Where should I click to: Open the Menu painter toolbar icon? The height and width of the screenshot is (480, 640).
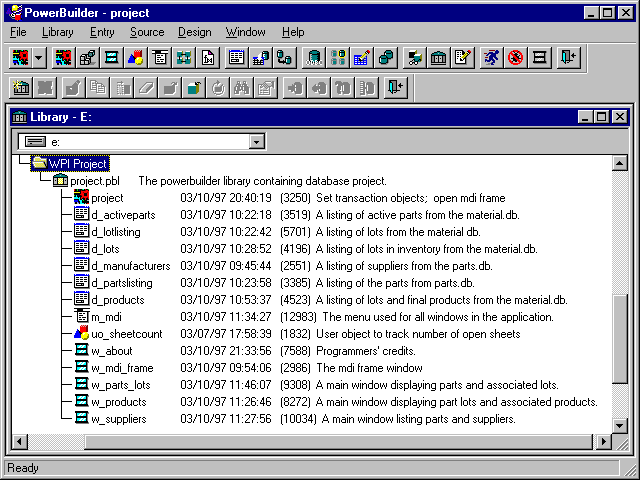coord(160,58)
